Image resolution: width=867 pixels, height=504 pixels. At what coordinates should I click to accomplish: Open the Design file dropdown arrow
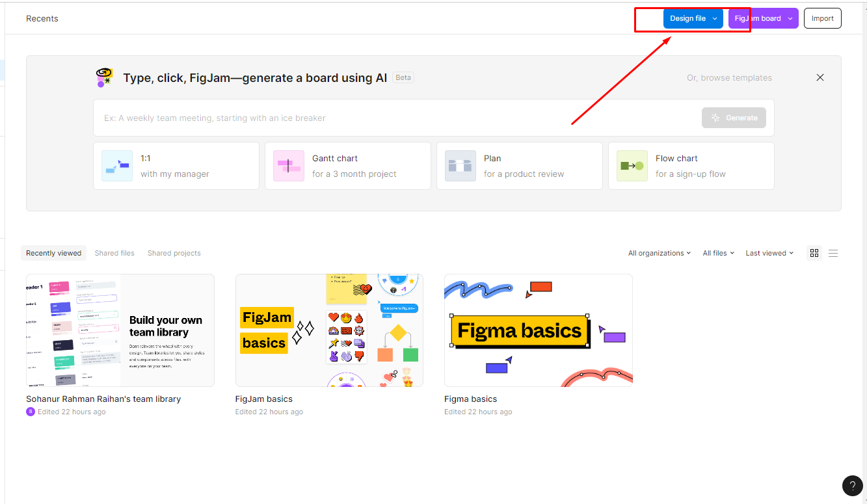(715, 19)
